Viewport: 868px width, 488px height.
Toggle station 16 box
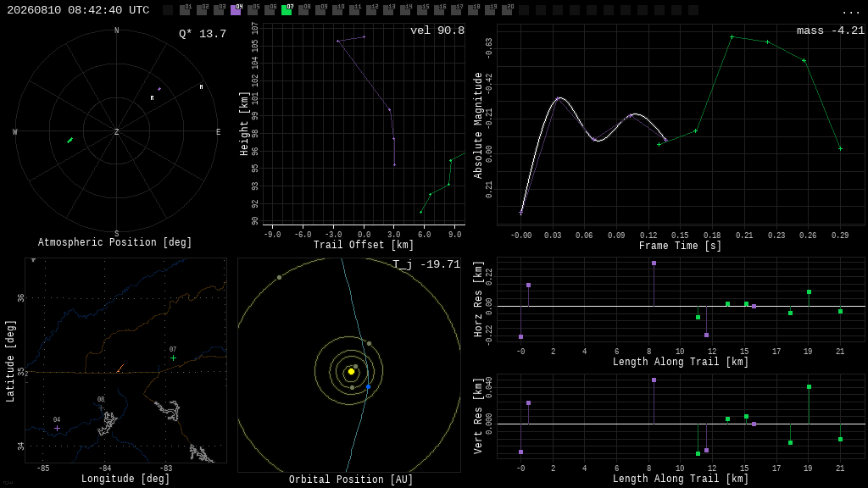coord(438,10)
